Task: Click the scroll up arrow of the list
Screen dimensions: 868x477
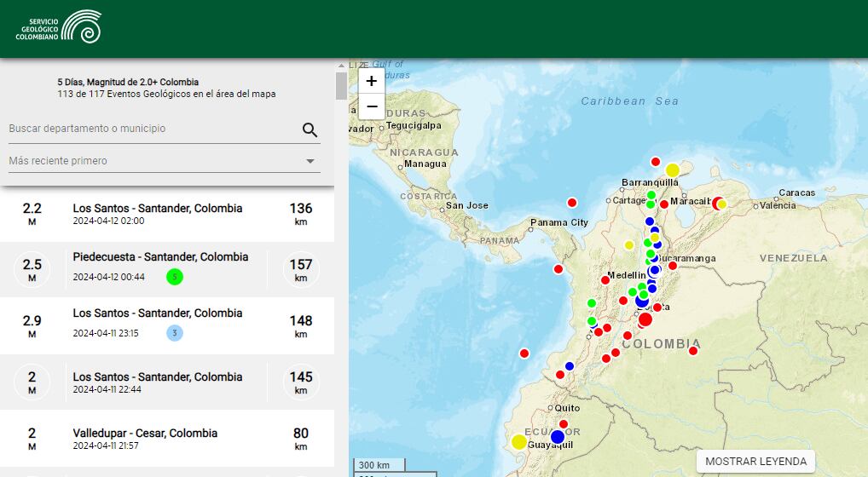Action: [341, 66]
